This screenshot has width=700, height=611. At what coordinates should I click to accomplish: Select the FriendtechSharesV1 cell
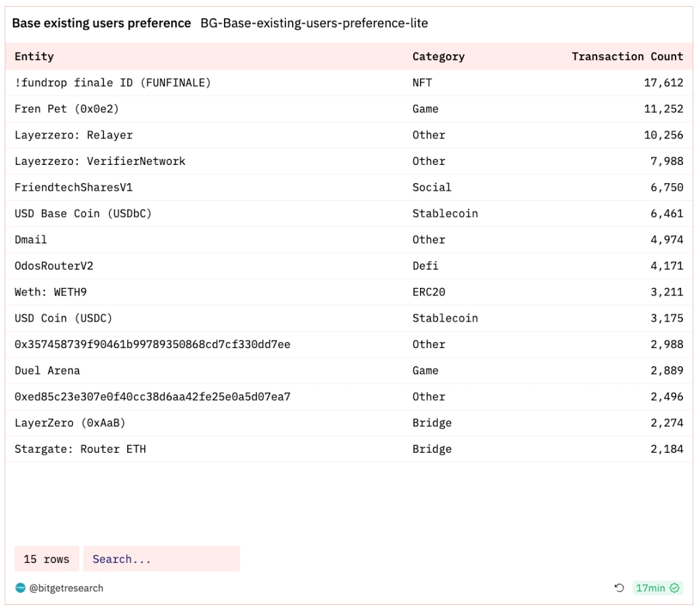(x=74, y=187)
